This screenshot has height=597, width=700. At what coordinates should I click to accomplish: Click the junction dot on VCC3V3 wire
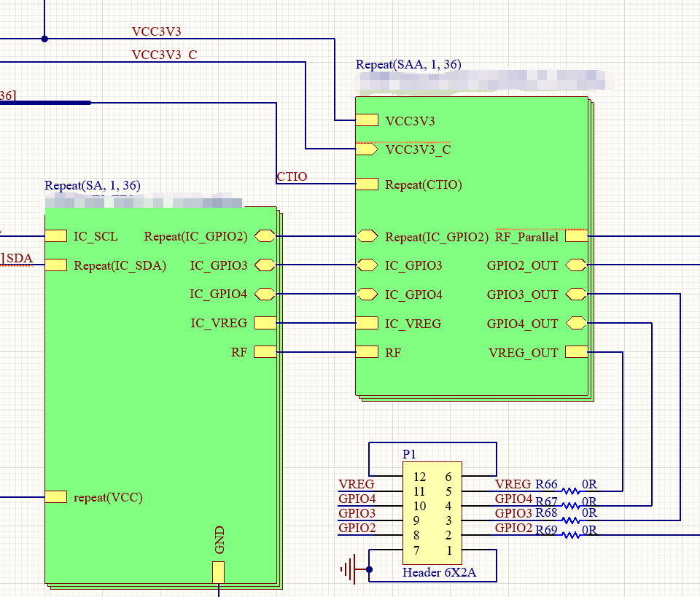click(x=44, y=39)
